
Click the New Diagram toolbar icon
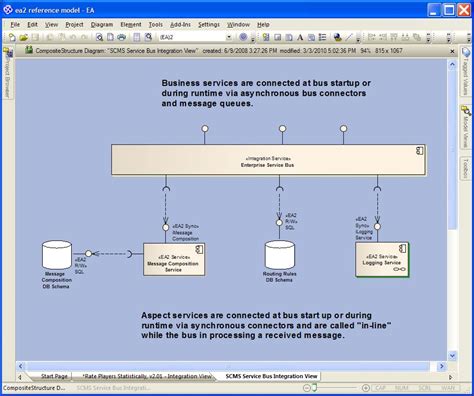click(266, 37)
